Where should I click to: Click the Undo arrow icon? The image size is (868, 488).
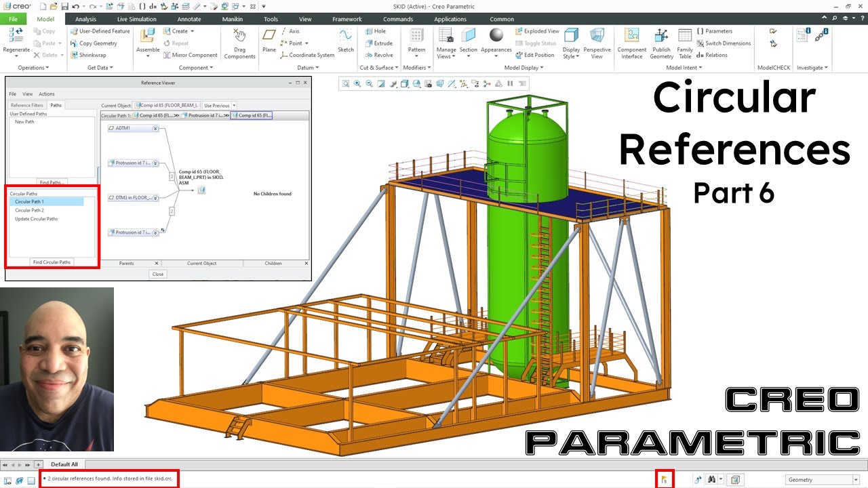(x=75, y=6)
